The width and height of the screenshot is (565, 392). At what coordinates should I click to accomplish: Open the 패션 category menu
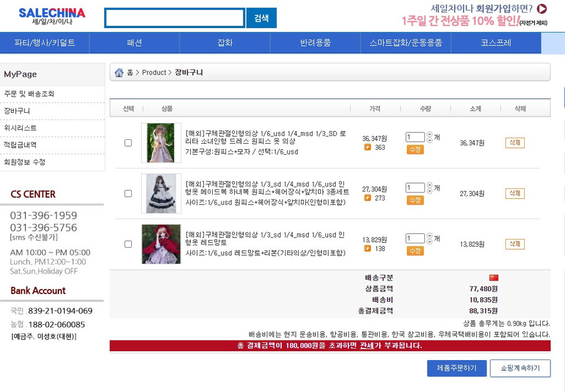(x=136, y=43)
